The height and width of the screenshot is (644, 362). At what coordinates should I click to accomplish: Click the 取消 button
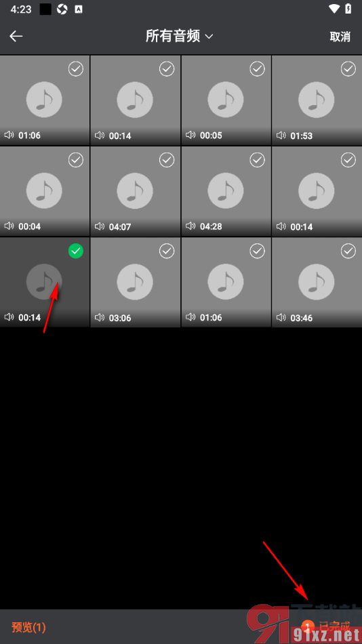point(340,37)
